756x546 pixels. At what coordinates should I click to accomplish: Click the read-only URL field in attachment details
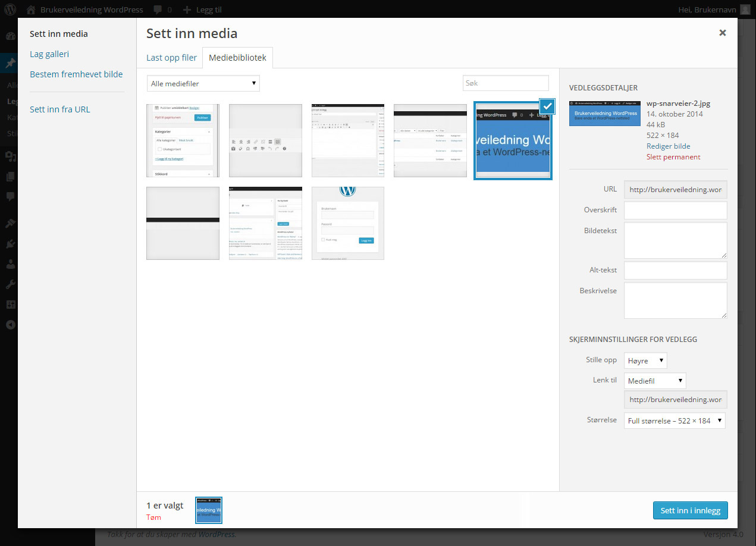click(675, 190)
